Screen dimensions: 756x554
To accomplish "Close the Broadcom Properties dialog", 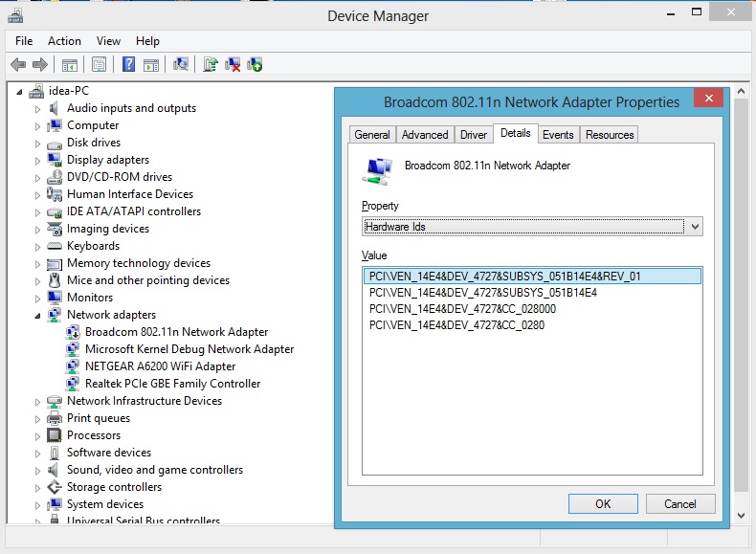I will coord(709,98).
